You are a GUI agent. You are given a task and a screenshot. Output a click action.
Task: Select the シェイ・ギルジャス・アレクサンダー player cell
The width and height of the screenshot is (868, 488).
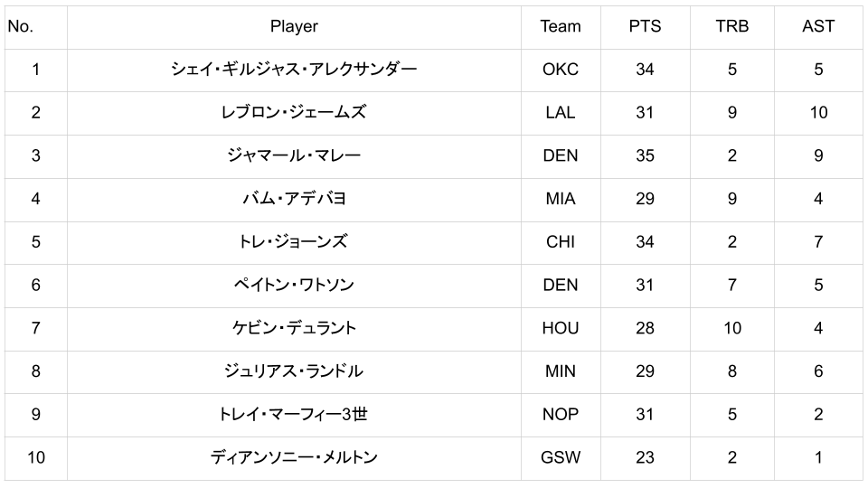pyautogui.click(x=294, y=69)
